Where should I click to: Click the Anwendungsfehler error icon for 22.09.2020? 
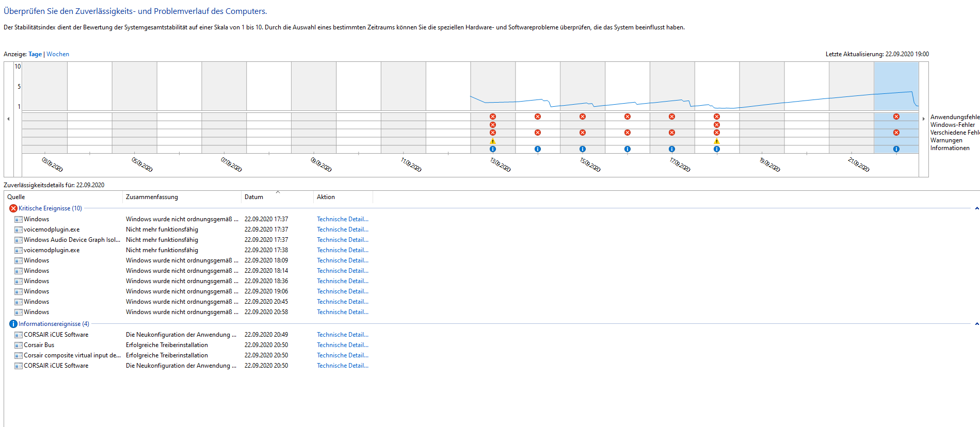click(x=896, y=117)
